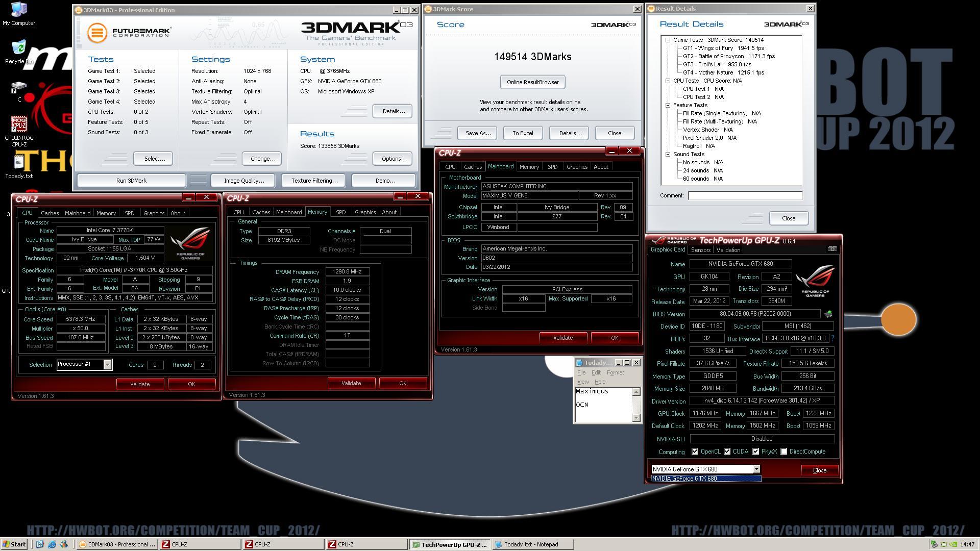Click Texture Filtering button in 3DMark03
This screenshot has height=551, width=980.
point(314,181)
